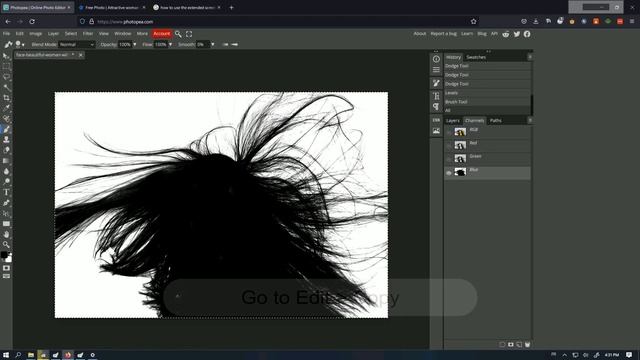Viewport: 640px width, 360px height.
Task: Select the Pen tool
Action: (x=6, y=203)
